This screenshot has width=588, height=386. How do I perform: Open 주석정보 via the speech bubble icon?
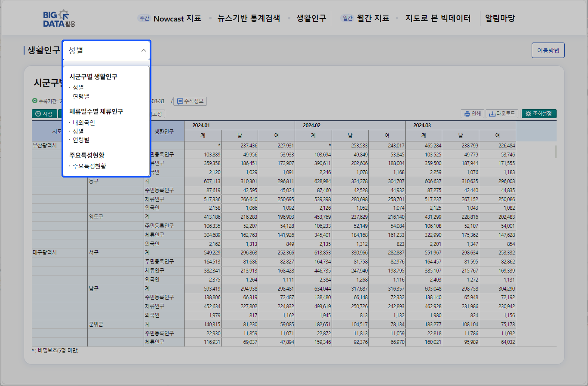180,101
